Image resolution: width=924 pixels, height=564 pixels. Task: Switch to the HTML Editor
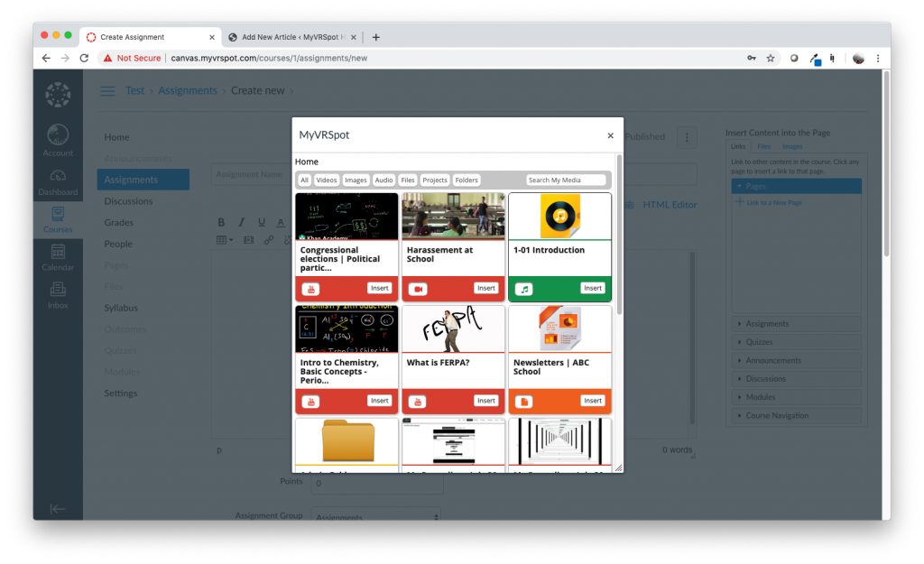[x=670, y=205]
